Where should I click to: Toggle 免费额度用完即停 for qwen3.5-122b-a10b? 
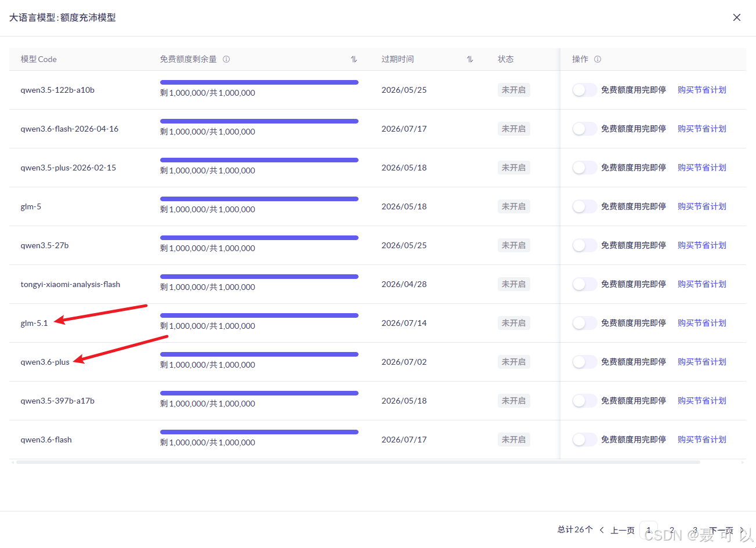coord(584,90)
